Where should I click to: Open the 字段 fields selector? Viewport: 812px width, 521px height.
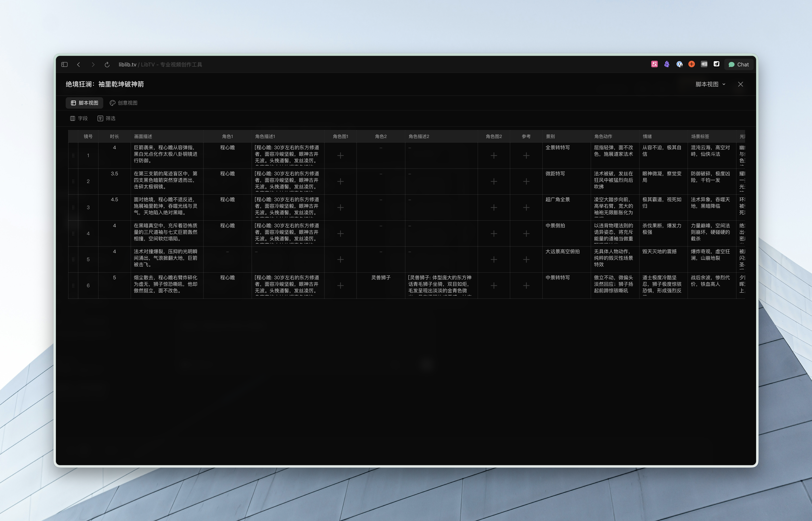[79, 118]
